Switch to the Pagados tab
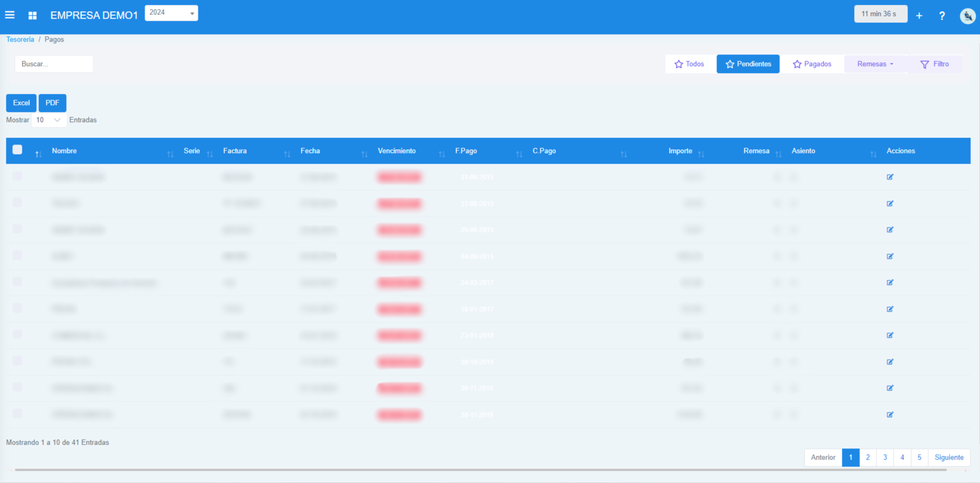The width and height of the screenshot is (980, 483). 812,64
